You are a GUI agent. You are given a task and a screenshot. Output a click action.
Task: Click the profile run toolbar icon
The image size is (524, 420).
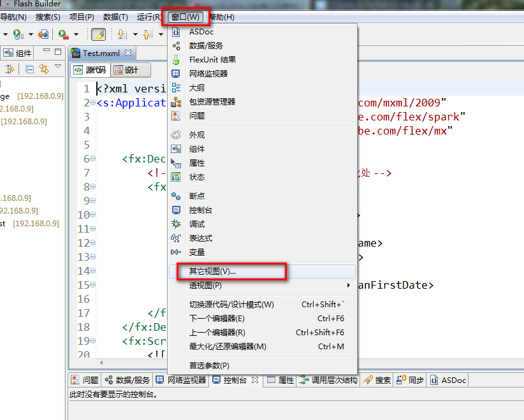(x=18, y=34)
